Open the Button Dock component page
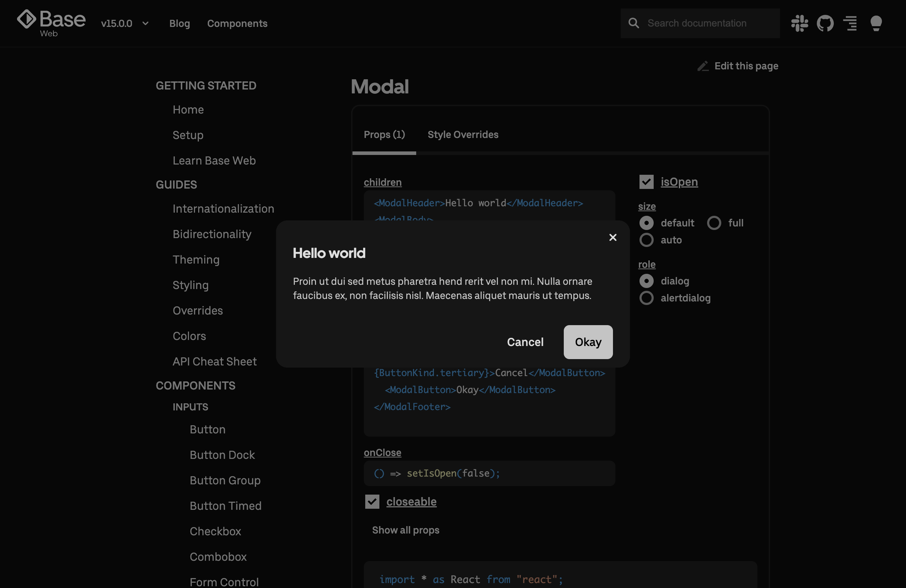The image size is (906, 588). [x=222, y=455]
